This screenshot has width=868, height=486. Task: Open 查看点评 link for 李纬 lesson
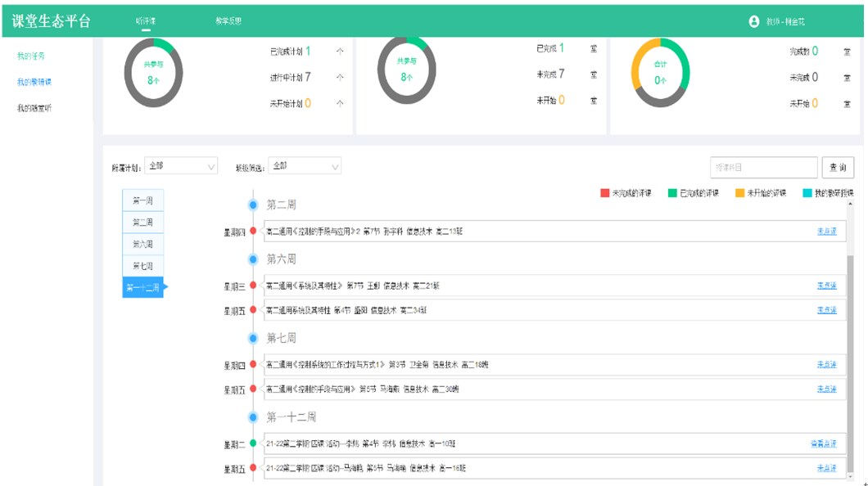[823, 443]
